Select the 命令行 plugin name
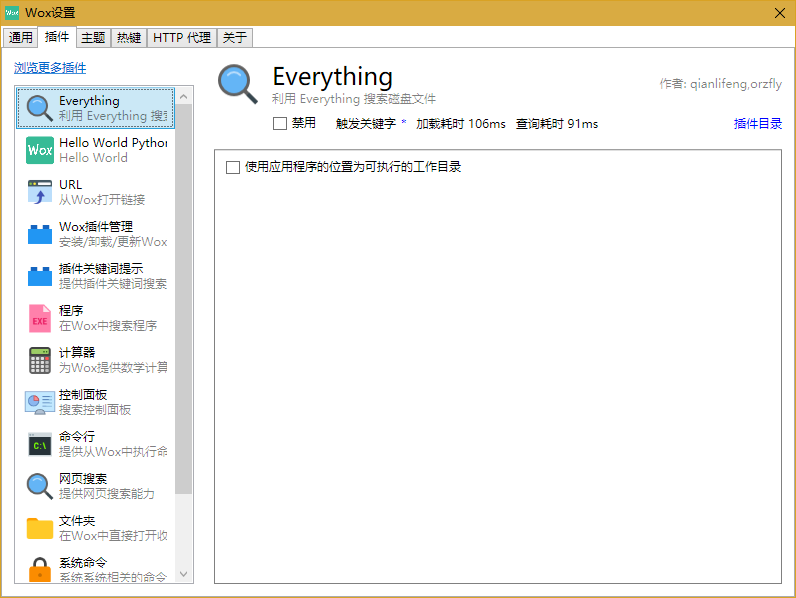This screenshot has height=598, width=796. tap(77, 437)
